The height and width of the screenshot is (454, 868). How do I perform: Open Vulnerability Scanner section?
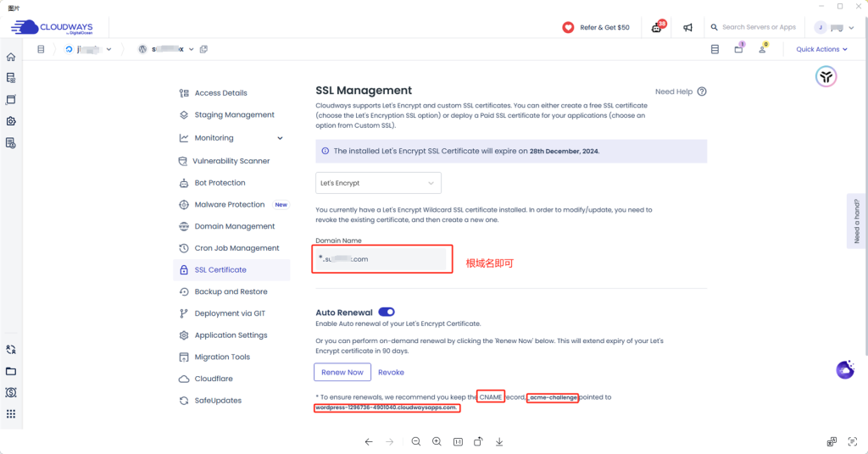tap(231, 161)
